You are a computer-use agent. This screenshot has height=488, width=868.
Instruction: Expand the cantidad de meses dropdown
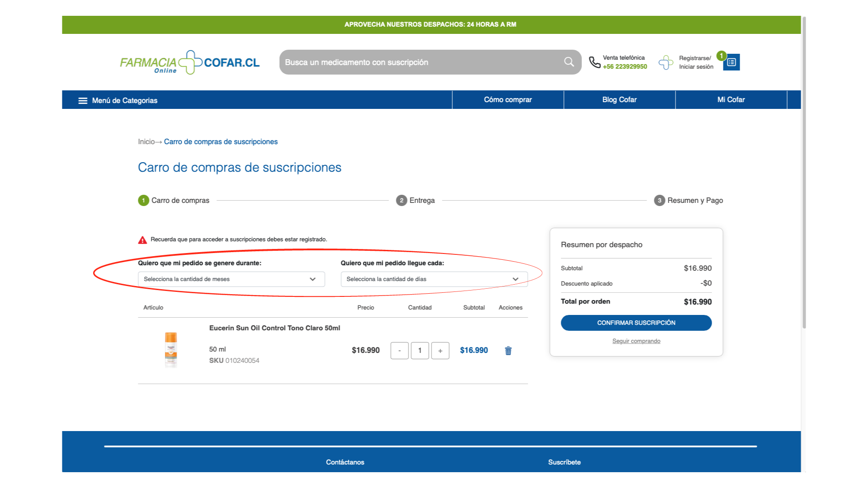click(231, 279)
